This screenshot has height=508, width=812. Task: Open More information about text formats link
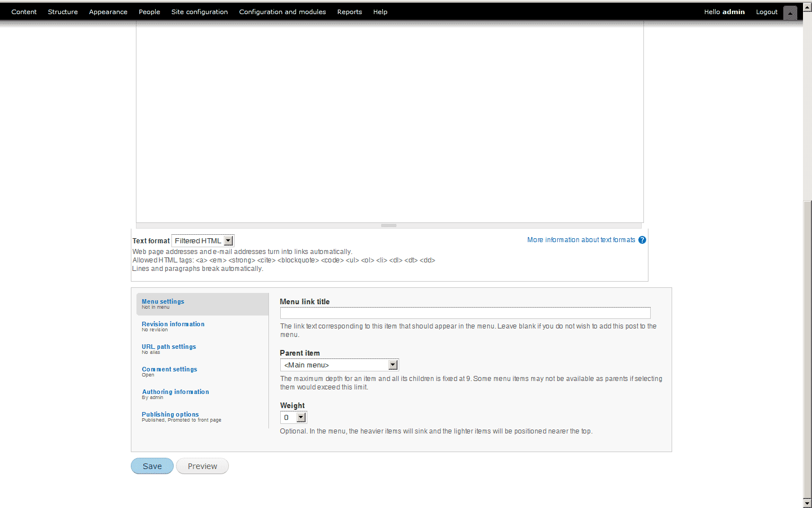pyautogui.click(x=581, y=240)
